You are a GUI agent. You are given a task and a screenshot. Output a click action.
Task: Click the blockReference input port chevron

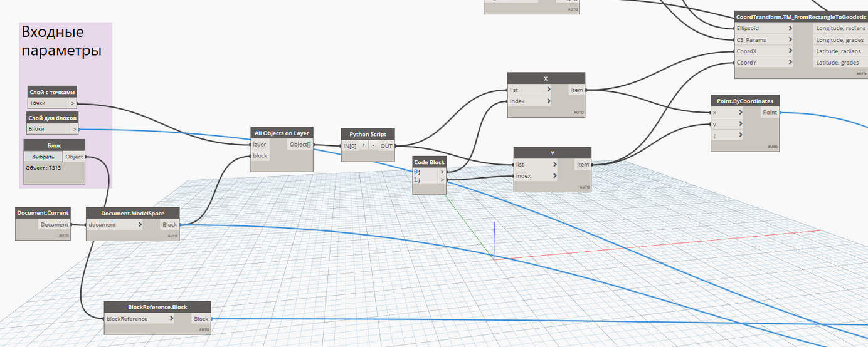pyautogui.click(x=172, y=319)
